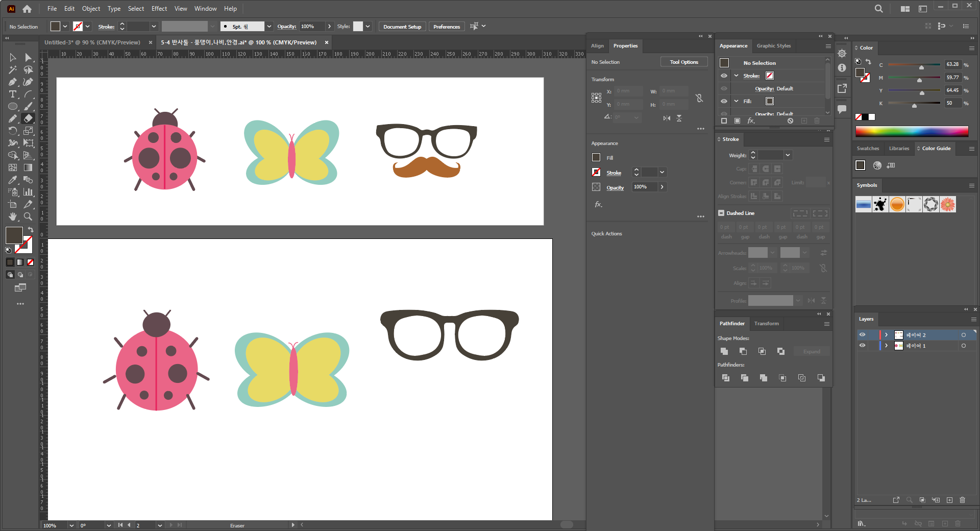Click the Document Setup button
This screenshot has height=531, width=980.
coord(402,27)
